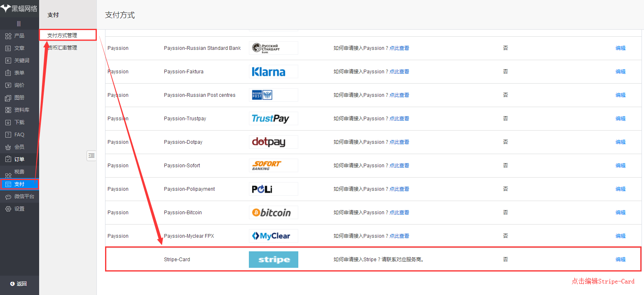
Task: Select the 关键词 sidebar icon
Action: tap(8, 61)
